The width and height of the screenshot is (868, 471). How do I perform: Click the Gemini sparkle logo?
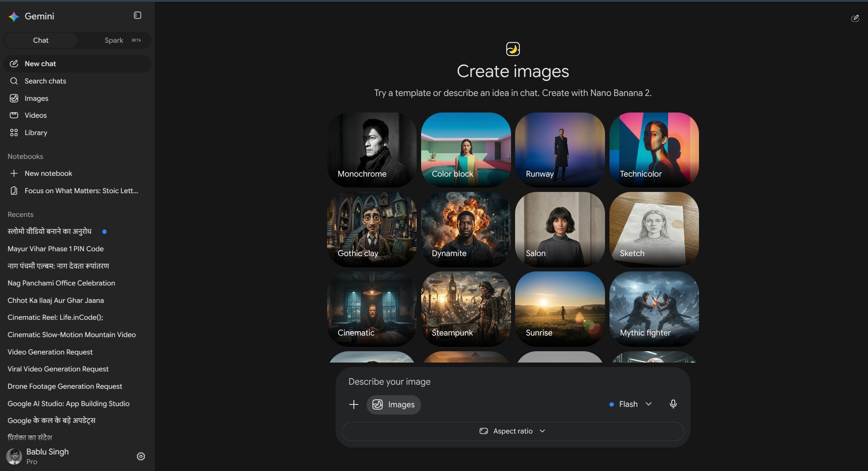[14, 16]
